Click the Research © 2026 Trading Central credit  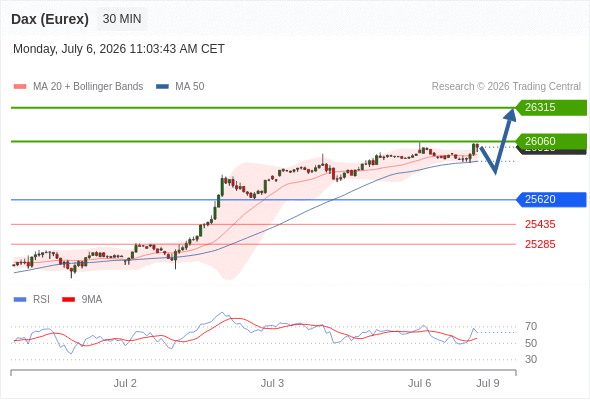click(x=506, y=87)
